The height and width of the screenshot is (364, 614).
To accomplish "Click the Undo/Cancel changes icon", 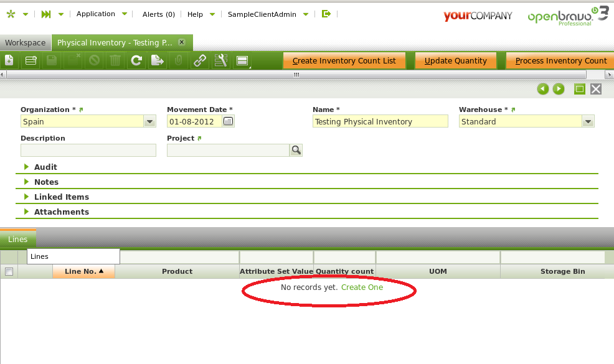I will [94, 60].
